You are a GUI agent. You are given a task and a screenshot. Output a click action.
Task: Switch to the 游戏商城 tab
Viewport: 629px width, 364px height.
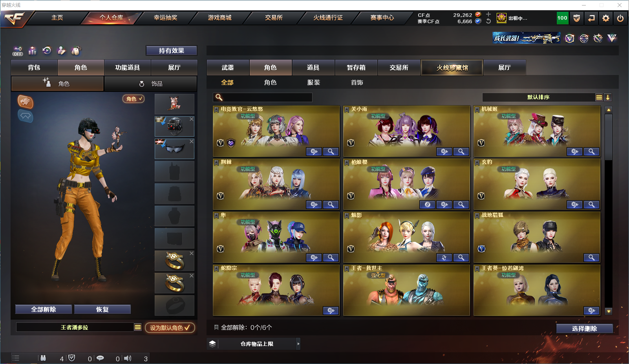pyautogui.click(x=220, y=18)
